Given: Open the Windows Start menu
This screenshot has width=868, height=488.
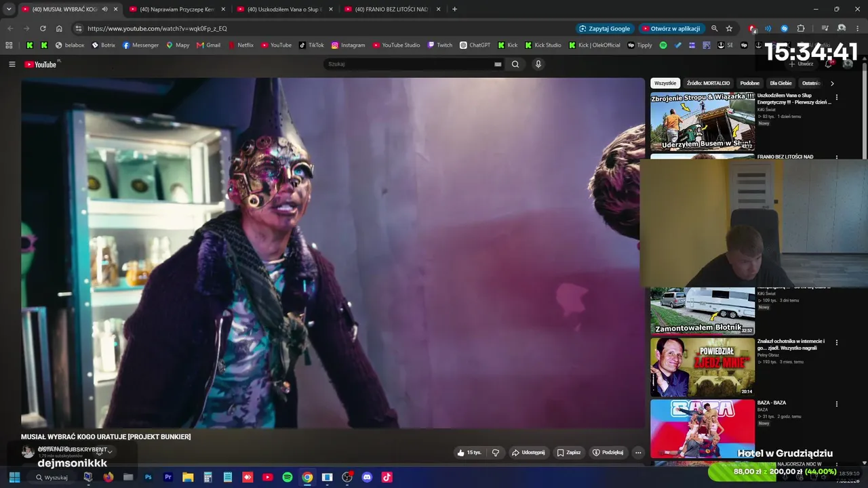Looking at the screenshot, I should (14, 477).
